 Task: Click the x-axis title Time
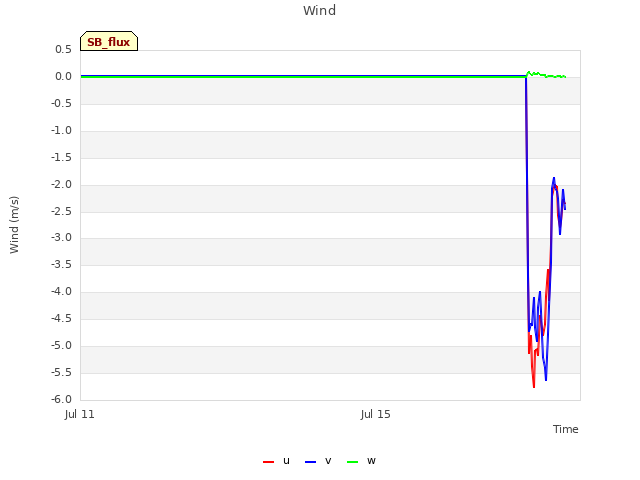pyautogui.click(x=566, y=429)
